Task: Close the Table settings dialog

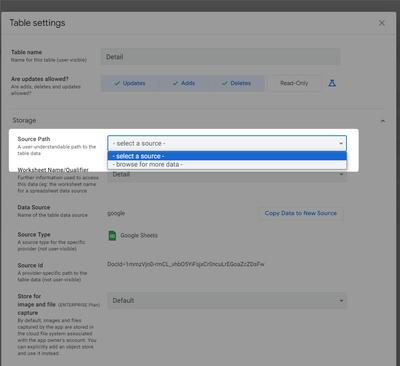Action: 382,23
